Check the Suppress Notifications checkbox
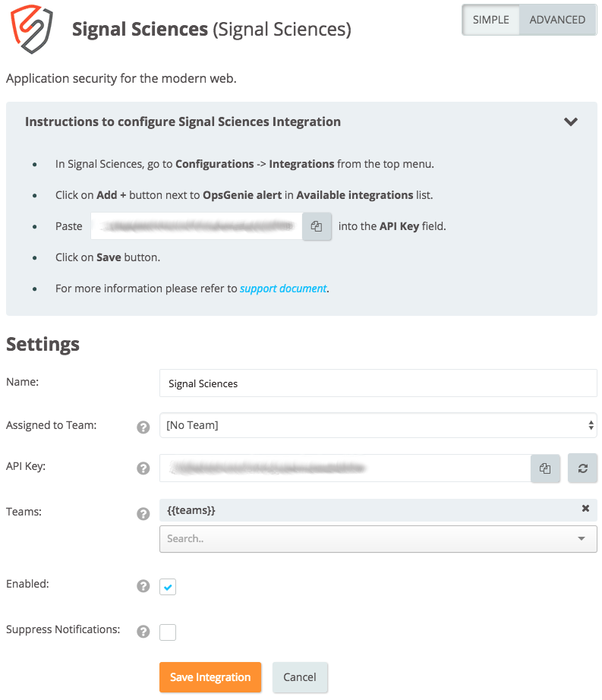Screen dimensions: 602x700 pyautogui.click(x=168, y=632)
